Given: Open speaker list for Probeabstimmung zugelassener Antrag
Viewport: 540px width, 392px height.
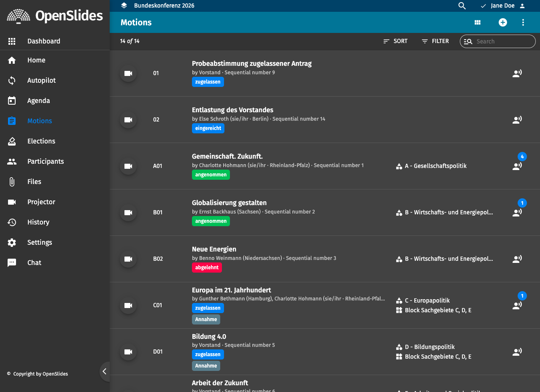Looking at the screenshot, I should coord(517,73).
